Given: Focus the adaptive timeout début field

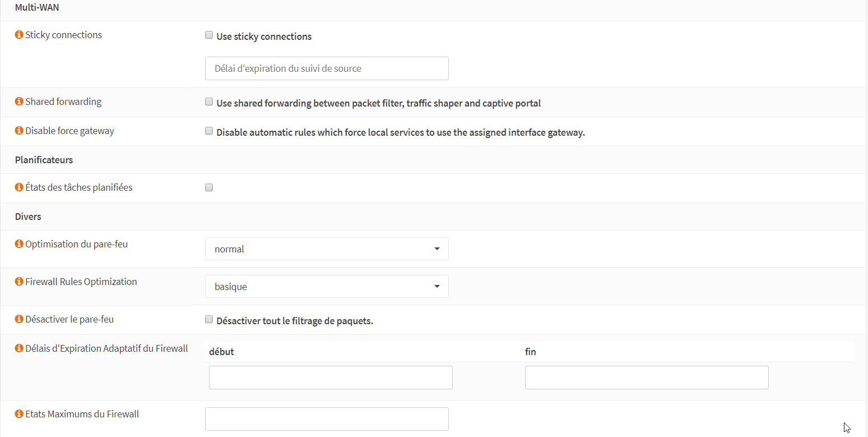Looking at the screenshot, I should click(331, 378).
